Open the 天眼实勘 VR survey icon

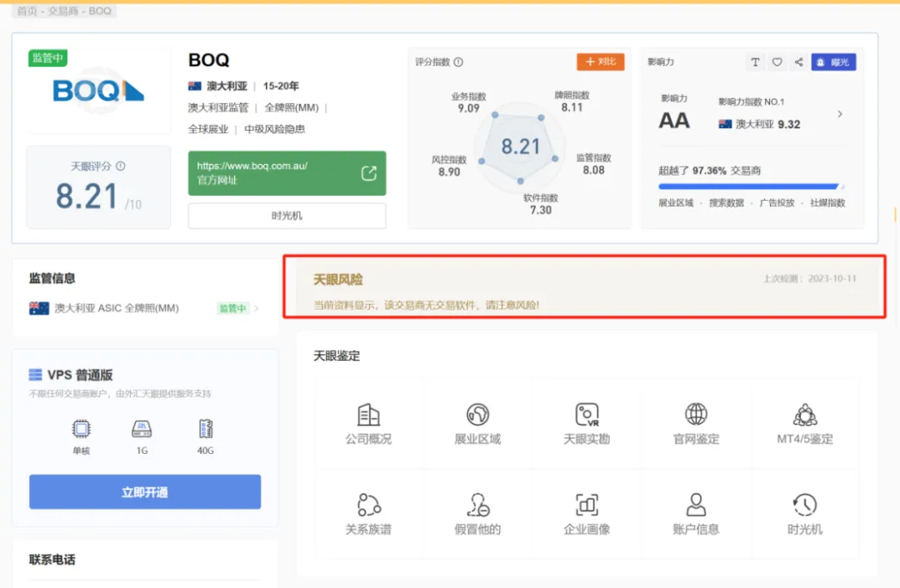pos(587,415)
